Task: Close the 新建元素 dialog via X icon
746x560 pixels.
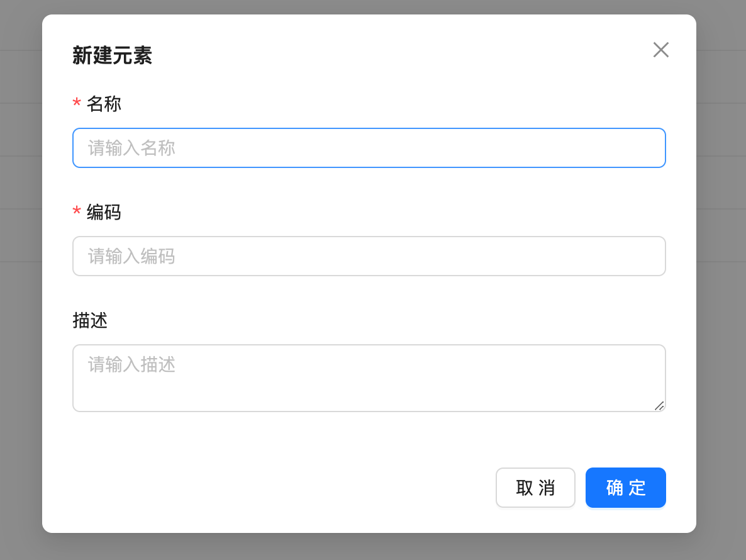Action: coord(661,50)
